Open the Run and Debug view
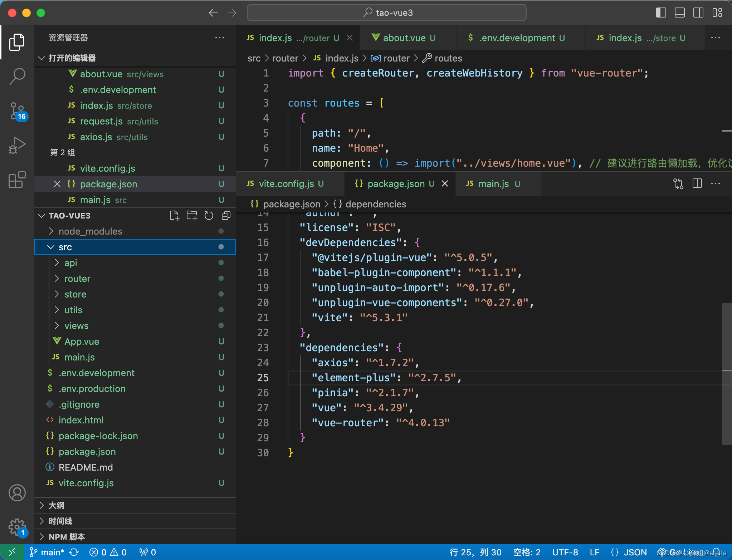The height and width of the screenshot is (560, 732). (17, 145)
